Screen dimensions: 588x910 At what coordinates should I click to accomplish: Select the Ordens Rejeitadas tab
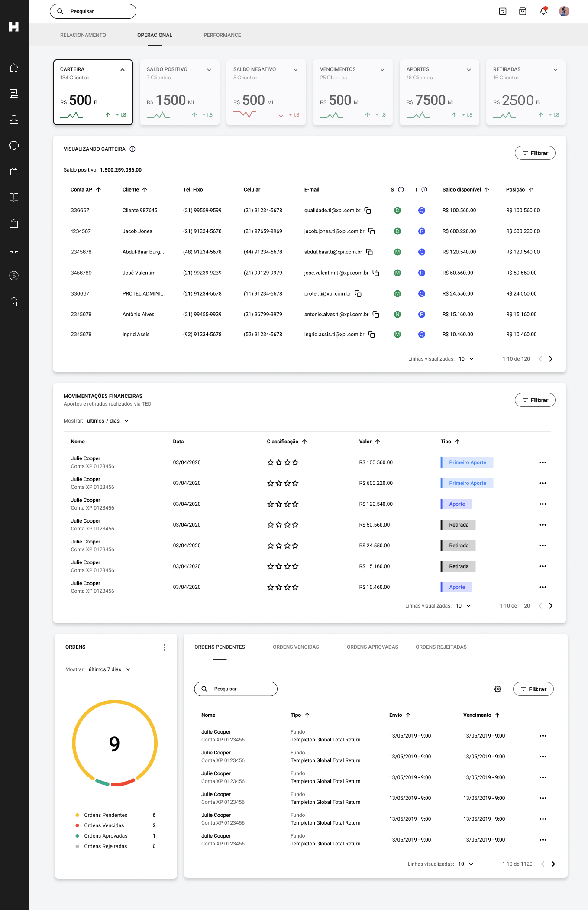click(441, 647)
